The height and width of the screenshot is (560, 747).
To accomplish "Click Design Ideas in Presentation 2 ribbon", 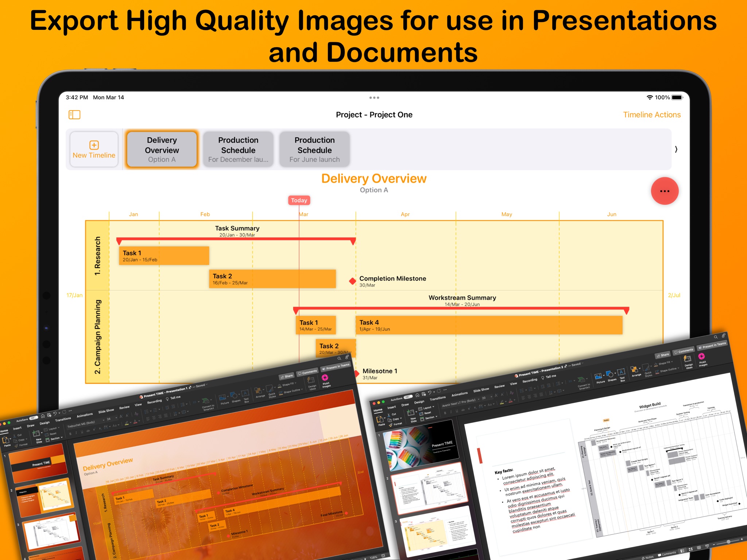I will [x=688, y=362].
